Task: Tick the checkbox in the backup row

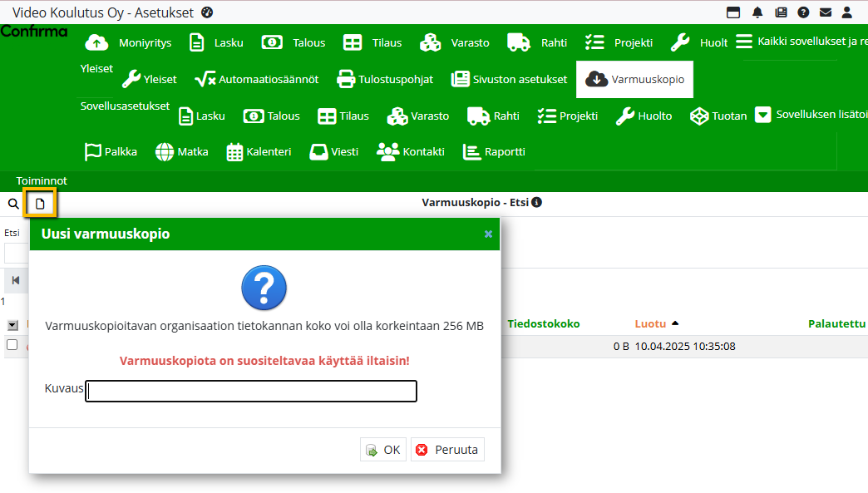Action: [x=12, y=345]
